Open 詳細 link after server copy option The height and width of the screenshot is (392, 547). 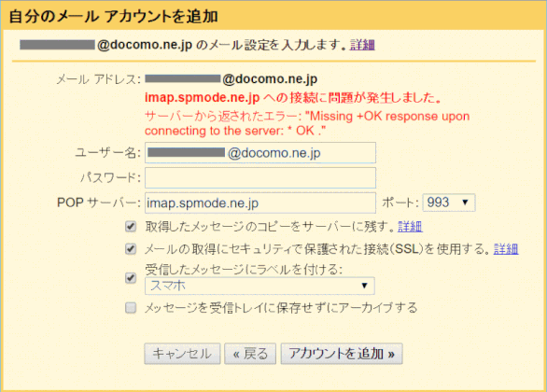[x=411, y=227]
